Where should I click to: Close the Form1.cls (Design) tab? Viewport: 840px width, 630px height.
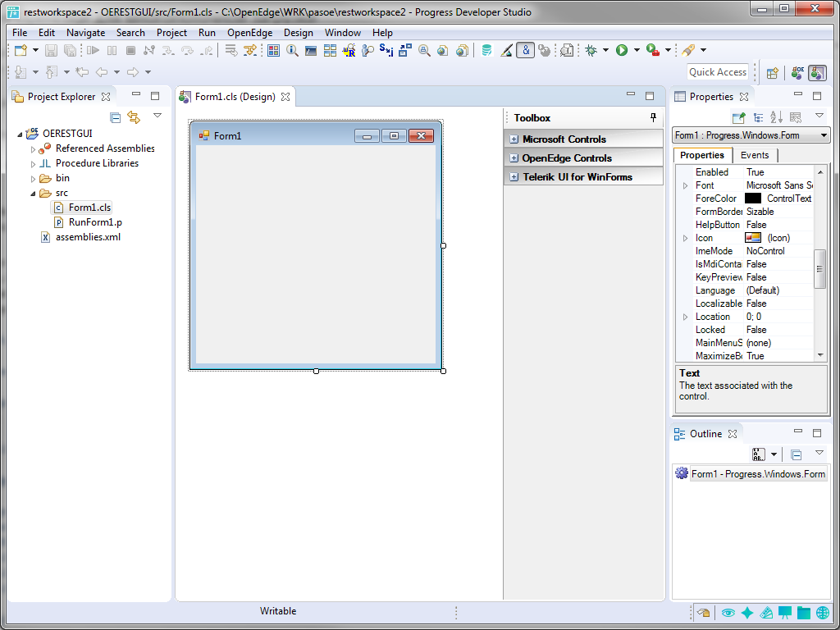[x=286, y=97]
